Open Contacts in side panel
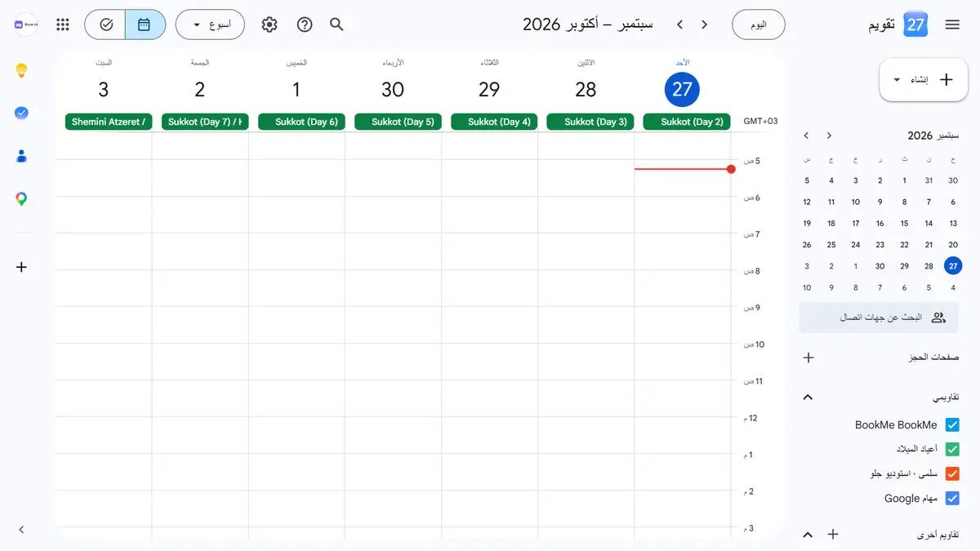The image size is (980, 551). coord(22,155)
